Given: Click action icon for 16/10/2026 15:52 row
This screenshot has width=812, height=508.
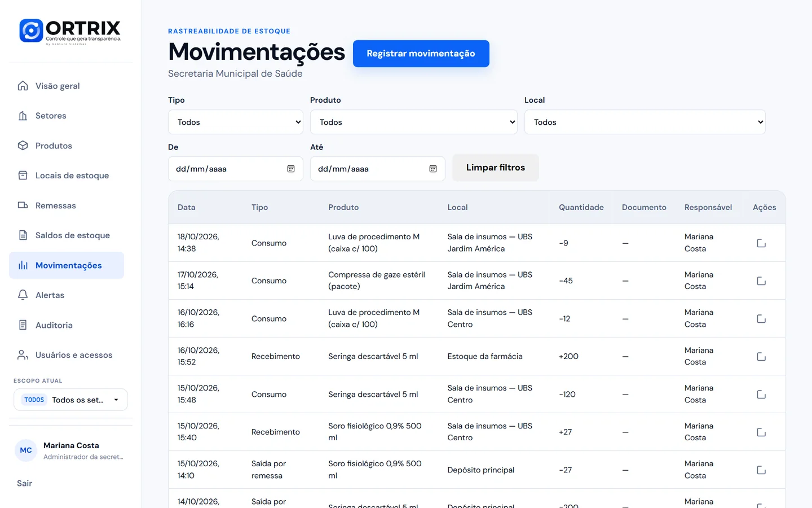Looking at the screenshot, I should pos(761,357).
